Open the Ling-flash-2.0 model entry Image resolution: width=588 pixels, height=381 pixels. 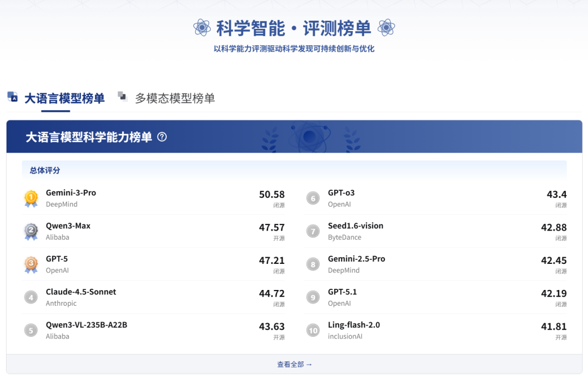[436, 330]
